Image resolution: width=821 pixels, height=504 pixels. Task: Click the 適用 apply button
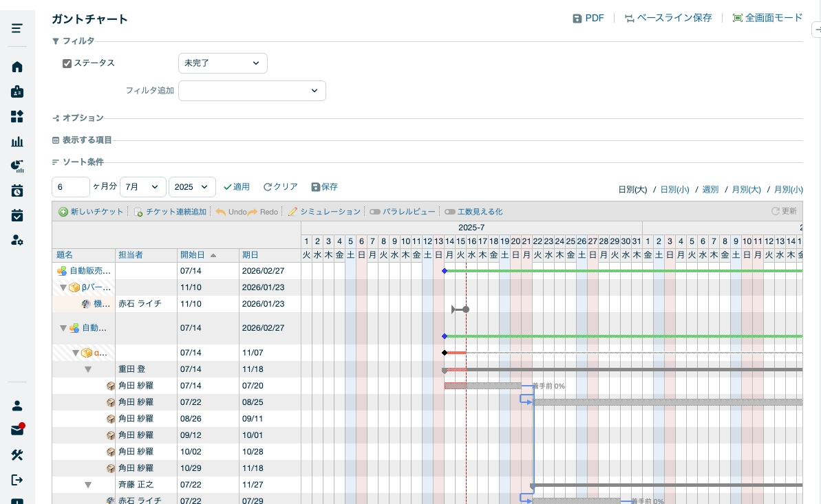click(x=237, y=187)
